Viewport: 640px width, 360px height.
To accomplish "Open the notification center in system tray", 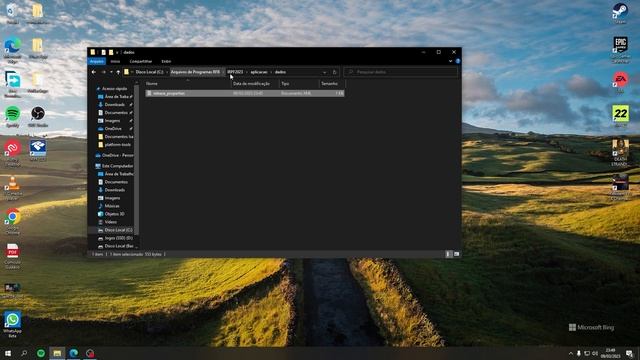I will point(629,353).
